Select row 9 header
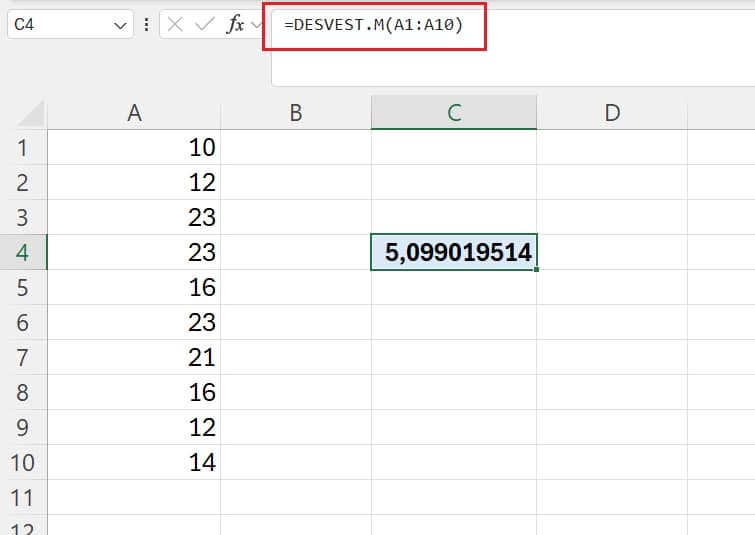This screenshot has height=535, width=755. 23,427
